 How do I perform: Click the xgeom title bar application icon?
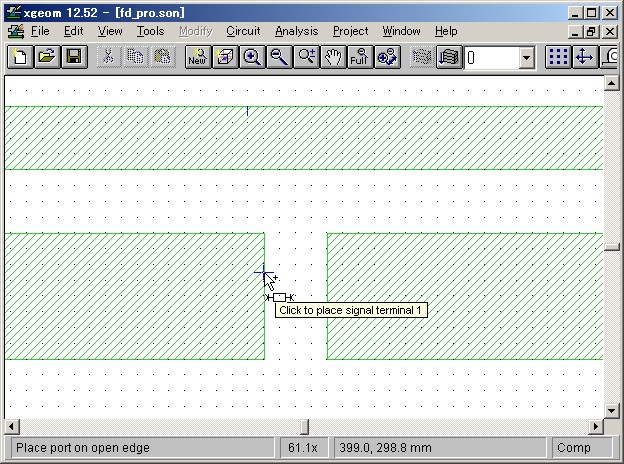coord(13,12)
